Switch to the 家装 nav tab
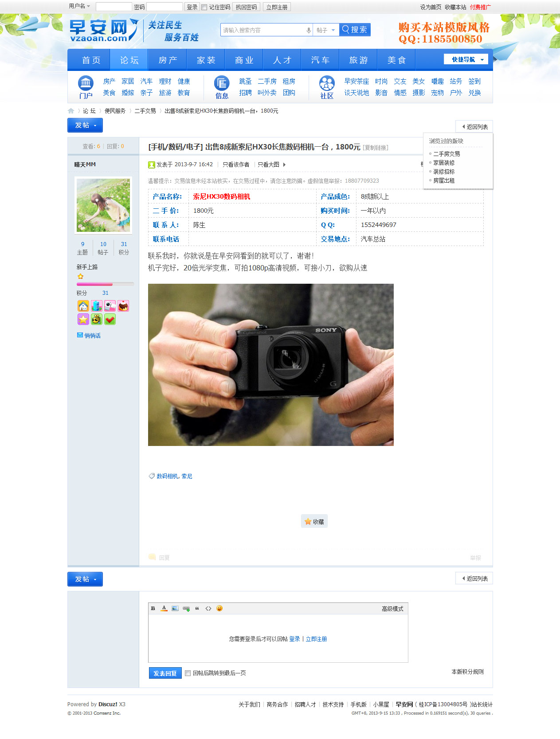This screenshot has width=560, height=739. [x=206, y=60]
